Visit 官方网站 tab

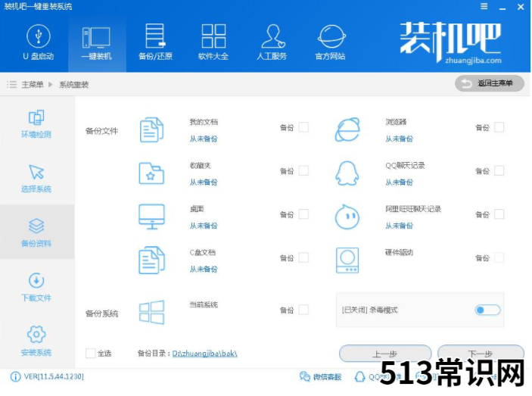click(x=331, y=42)
